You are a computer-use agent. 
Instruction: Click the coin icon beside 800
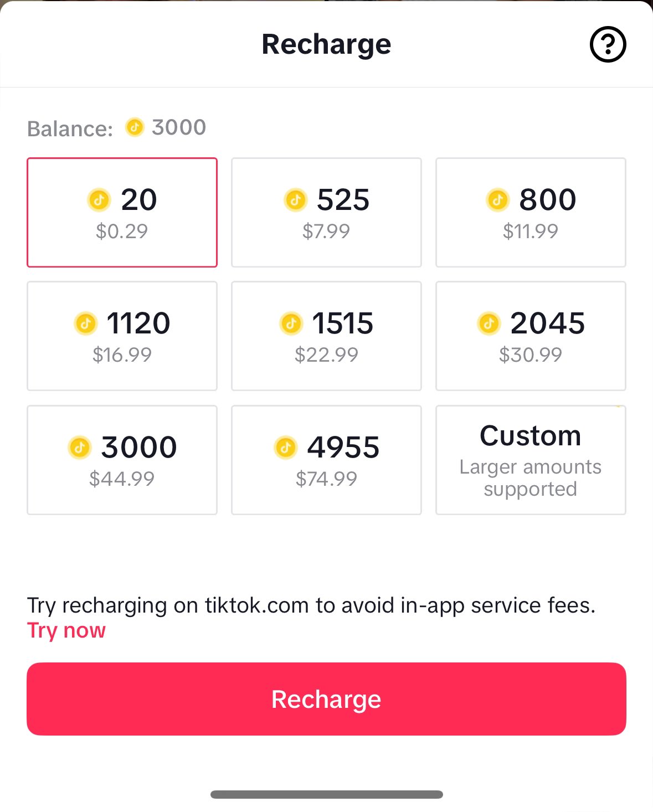(497, 201)
